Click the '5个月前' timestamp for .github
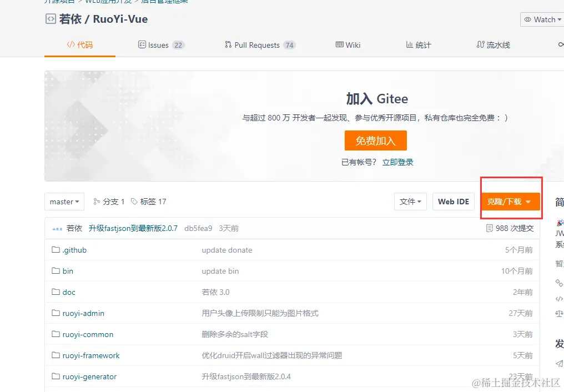 tap(518, 250)
